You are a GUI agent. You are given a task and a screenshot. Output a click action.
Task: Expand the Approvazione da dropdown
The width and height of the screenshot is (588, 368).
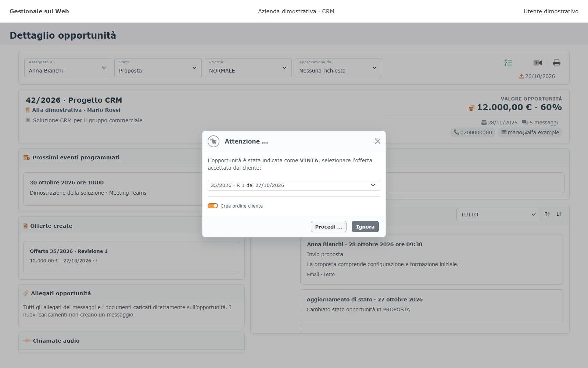click(x=338, y=68)
